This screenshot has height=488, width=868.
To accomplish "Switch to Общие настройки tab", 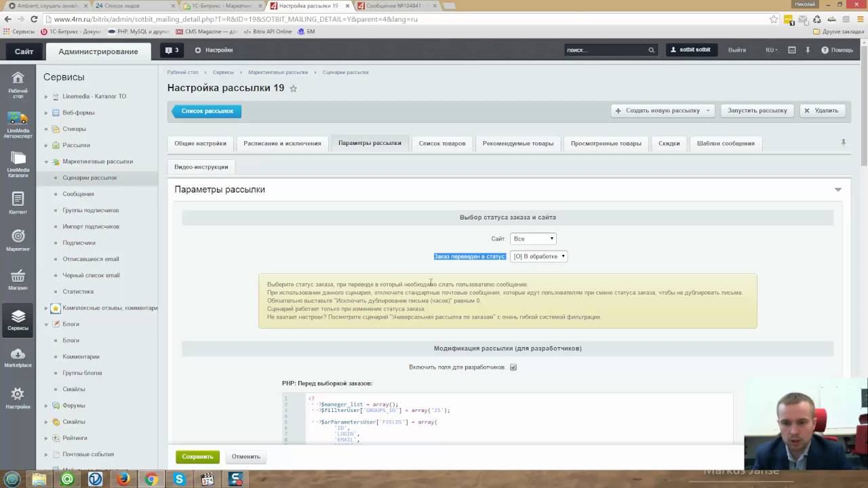I will coord(200,143).
